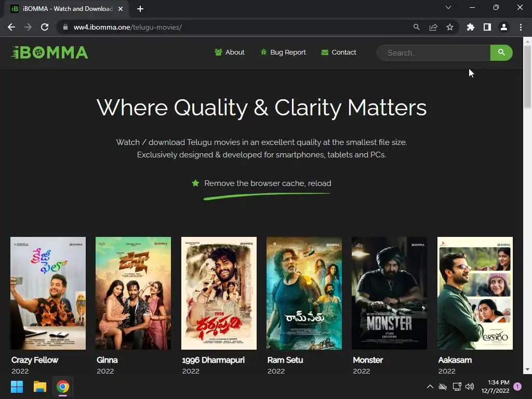Click the 1996 Dharmapuri title link

click(x=214, y=360)
